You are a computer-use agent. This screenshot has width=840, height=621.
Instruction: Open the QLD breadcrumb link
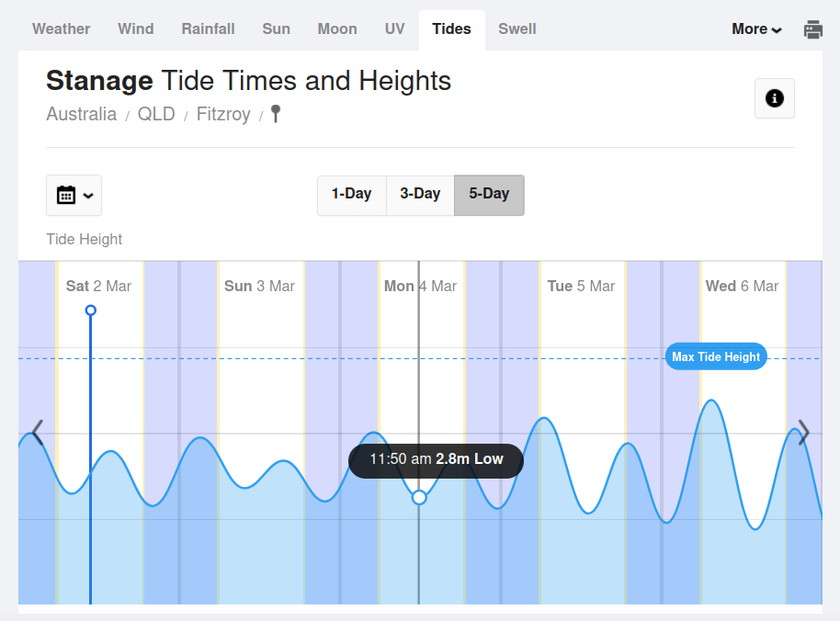(156, 115)
